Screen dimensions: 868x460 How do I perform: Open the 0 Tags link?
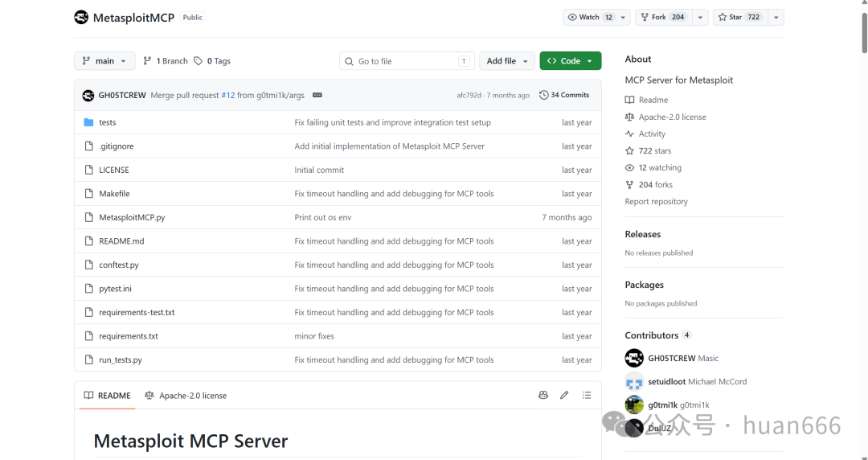tap(212, 61)
